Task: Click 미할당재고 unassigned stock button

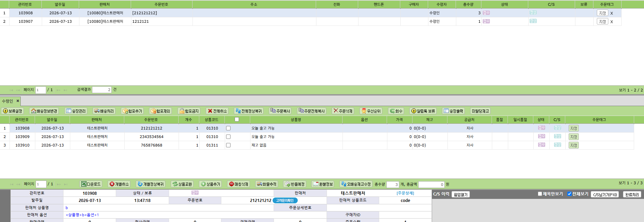Action: pos(480,111)
